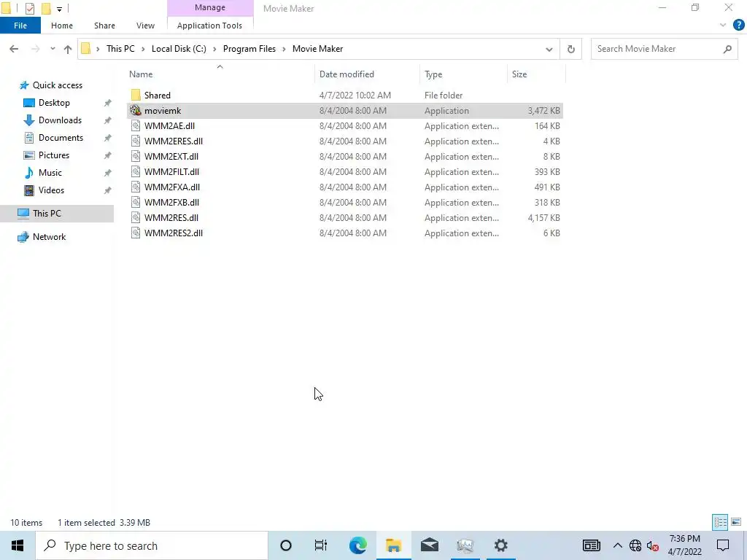Image resolution: width=747 pixels, height=560 pixels.
Task: Click the muted volume tray icon
Action: (653, 545)
